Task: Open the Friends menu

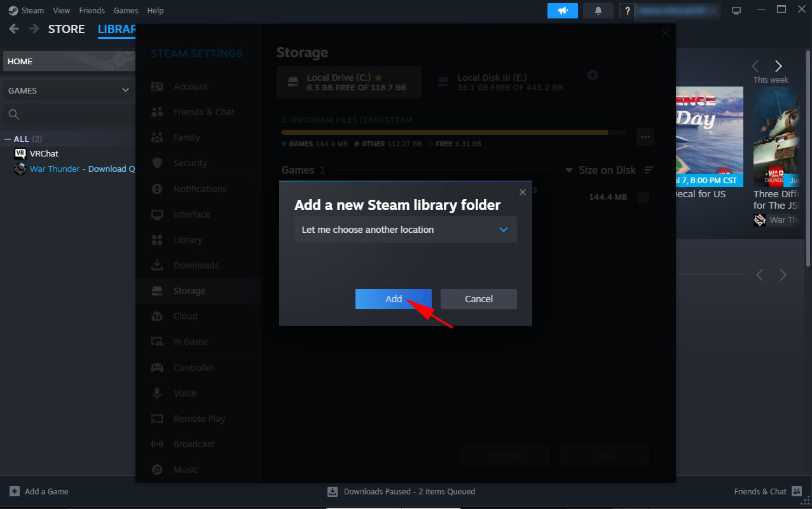Action: pos(92,10)
